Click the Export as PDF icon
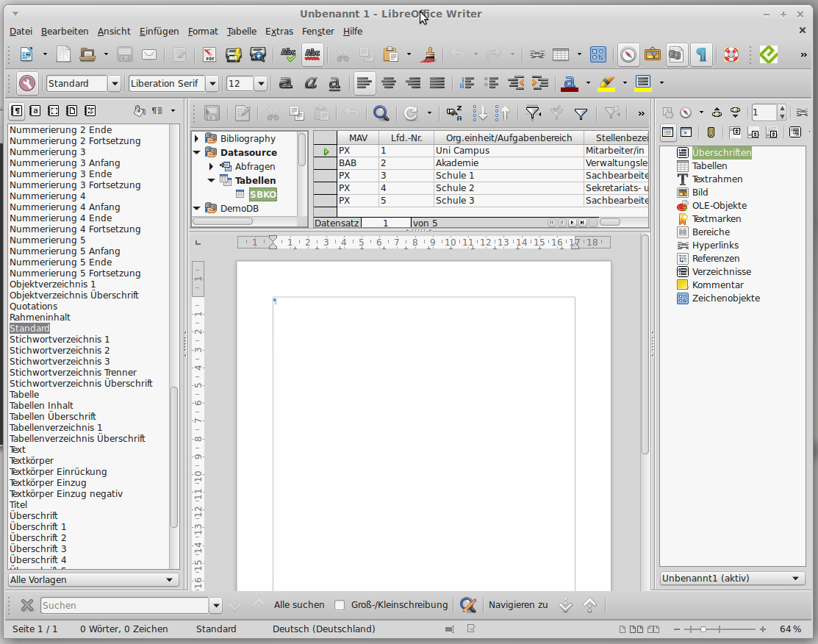 pos(209,54)
